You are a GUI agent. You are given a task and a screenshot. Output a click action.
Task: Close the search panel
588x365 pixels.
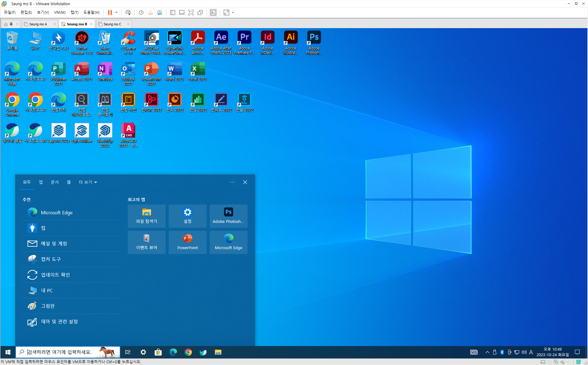245,182
